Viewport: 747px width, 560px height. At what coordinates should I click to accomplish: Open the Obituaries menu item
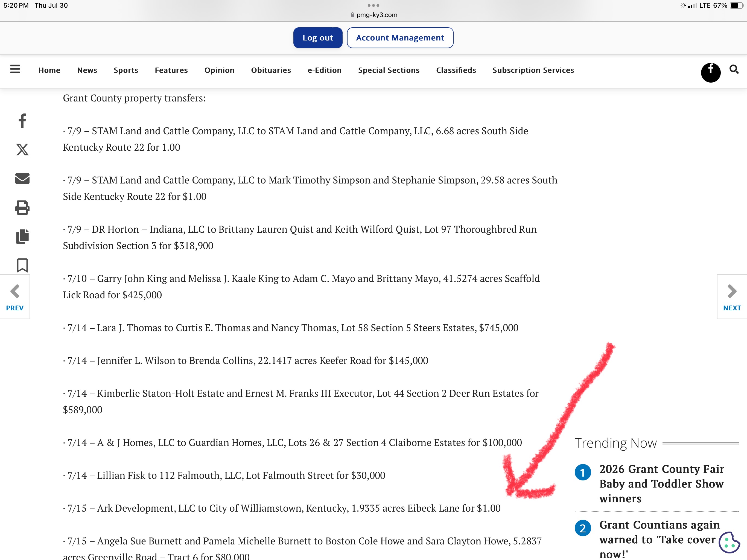(271, 70)
